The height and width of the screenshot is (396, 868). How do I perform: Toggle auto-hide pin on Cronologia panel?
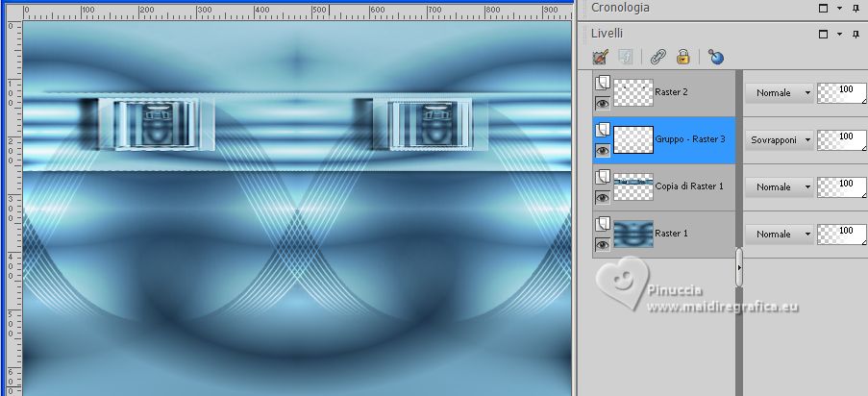click(x=856, y=8)
